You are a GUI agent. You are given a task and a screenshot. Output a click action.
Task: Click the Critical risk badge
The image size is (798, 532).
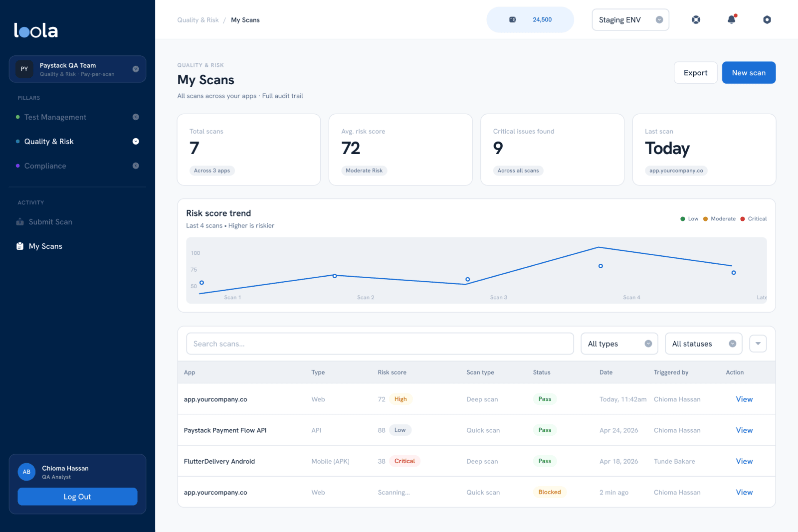(x=404, y=461)
